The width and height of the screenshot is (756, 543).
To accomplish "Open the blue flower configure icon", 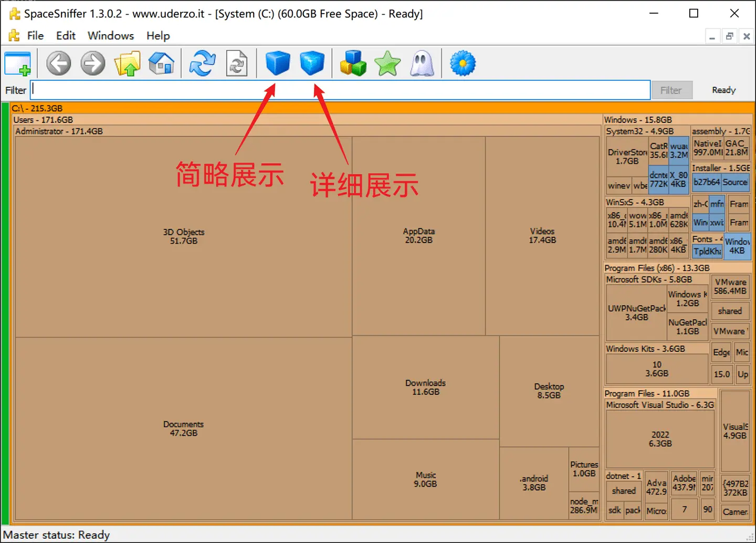I will tap(463, 64).
